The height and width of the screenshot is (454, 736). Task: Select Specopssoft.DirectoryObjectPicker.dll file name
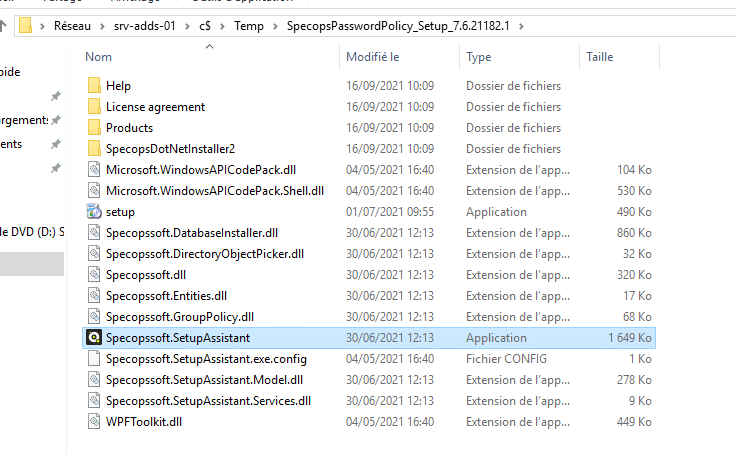(x=205, y=254)
